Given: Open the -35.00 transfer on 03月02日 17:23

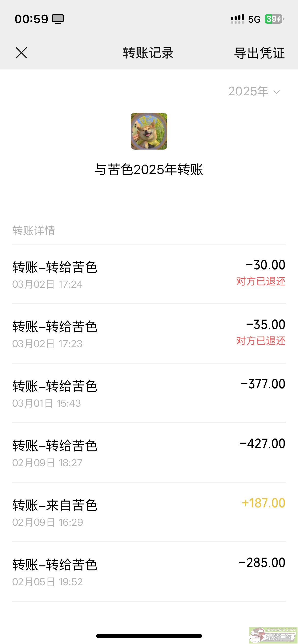Looking at the screenshot, I should (x=149, y=334).
